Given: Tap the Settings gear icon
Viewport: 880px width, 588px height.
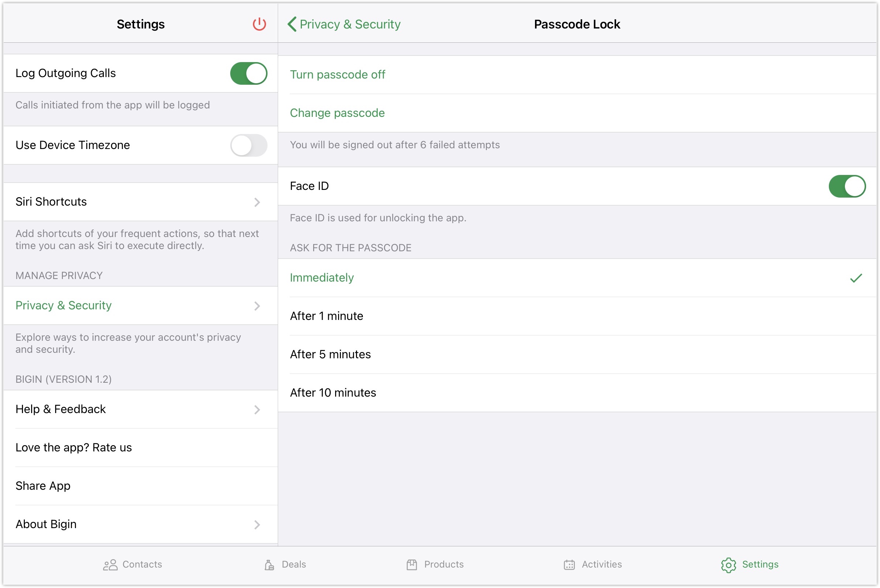Looking at the screenshot, I should click(x=728, y=565).
